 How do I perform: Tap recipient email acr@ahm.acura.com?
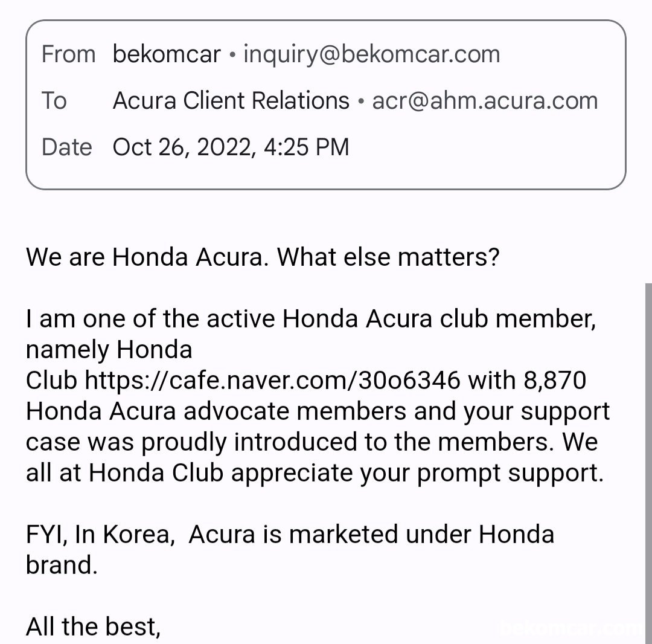coord(485,101)
